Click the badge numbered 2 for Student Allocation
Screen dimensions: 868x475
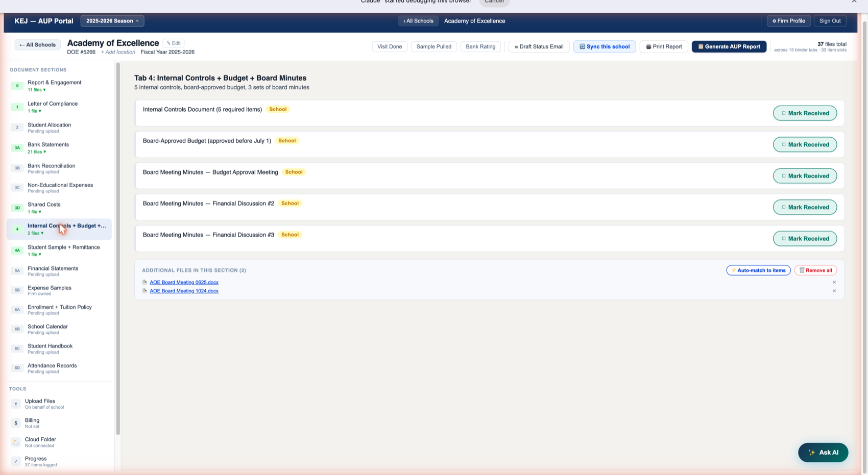(17, 128)
